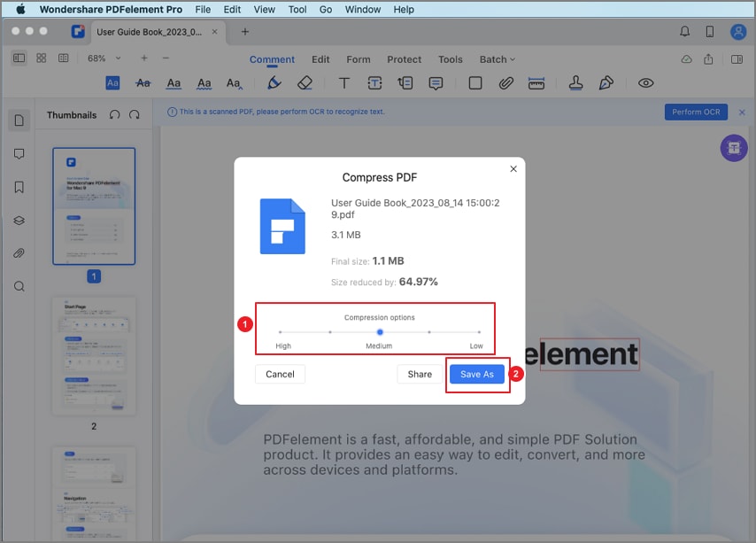This screenshot has height=543, width=756.
Task: Click the share export icon
Action: [708, 58]
